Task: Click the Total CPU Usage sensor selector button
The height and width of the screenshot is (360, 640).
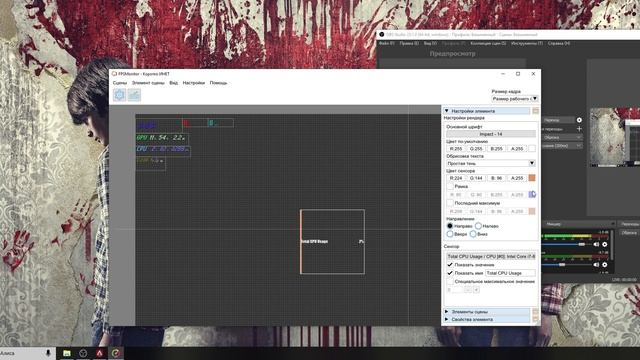Action: click(x=491, y=256)
